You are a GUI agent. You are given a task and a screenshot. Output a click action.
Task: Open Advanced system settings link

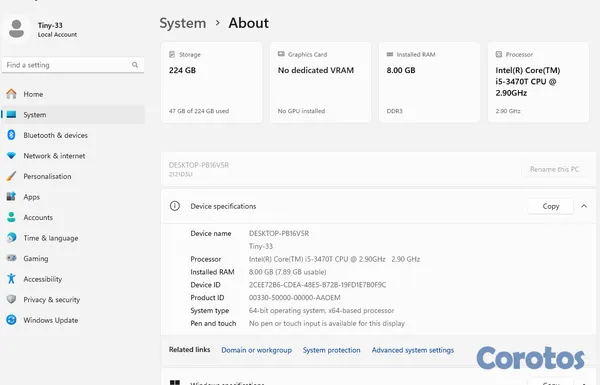coord(412,350)
